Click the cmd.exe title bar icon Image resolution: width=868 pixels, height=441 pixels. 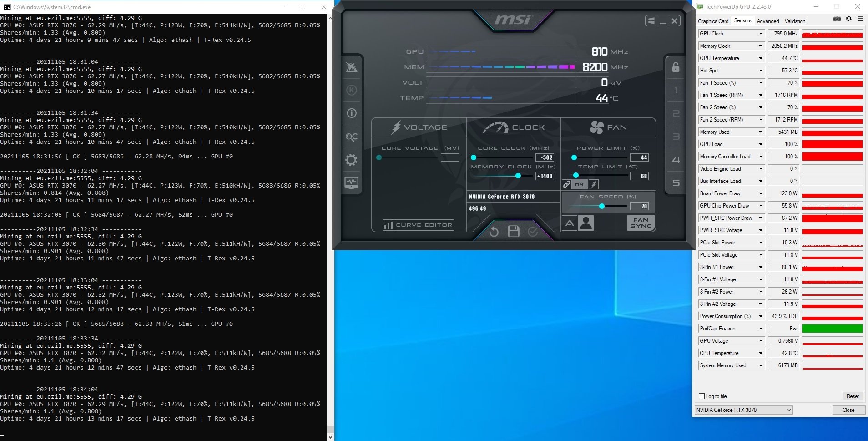7,7
